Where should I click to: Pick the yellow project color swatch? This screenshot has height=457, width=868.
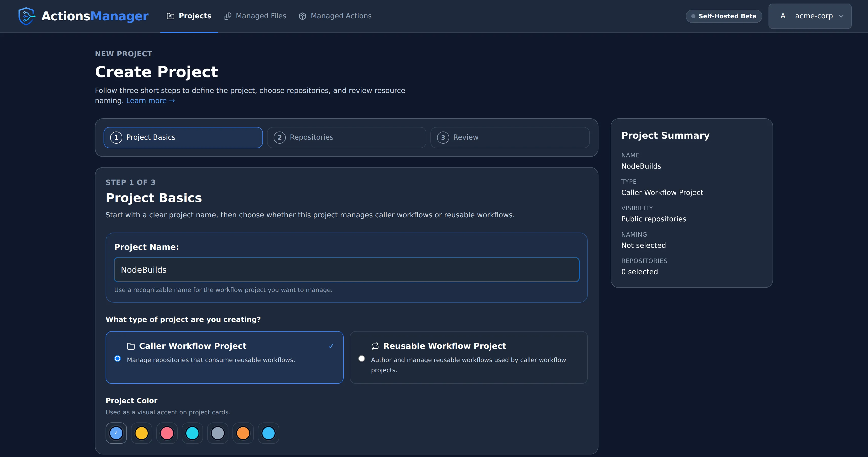coord(142,433)
